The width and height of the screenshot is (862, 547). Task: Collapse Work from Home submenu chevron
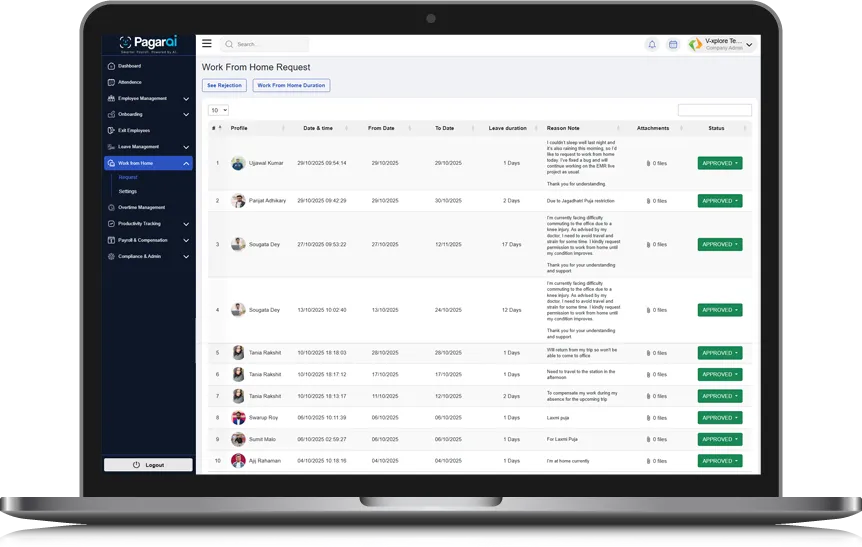pos(186,163)
